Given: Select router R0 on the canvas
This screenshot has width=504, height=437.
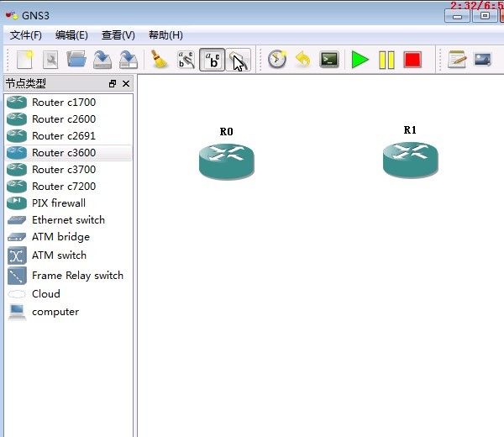Looking at the screenshot, I should (x=226, y=161).
